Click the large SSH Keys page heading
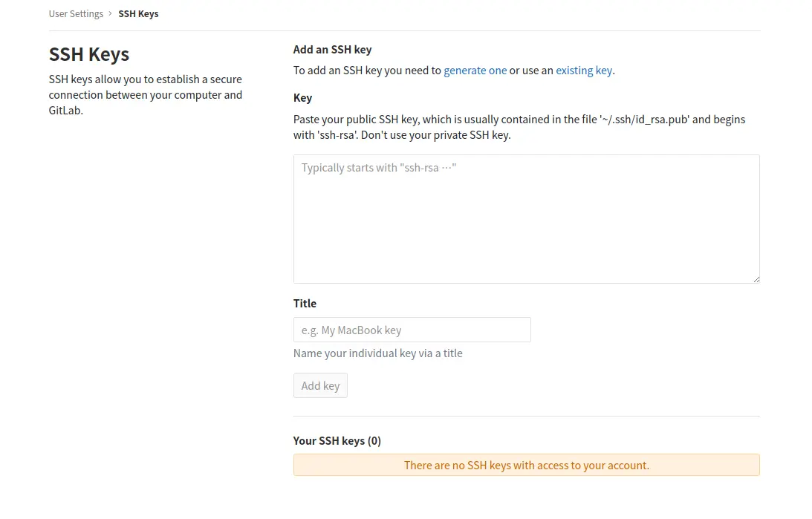 (89, 54)
